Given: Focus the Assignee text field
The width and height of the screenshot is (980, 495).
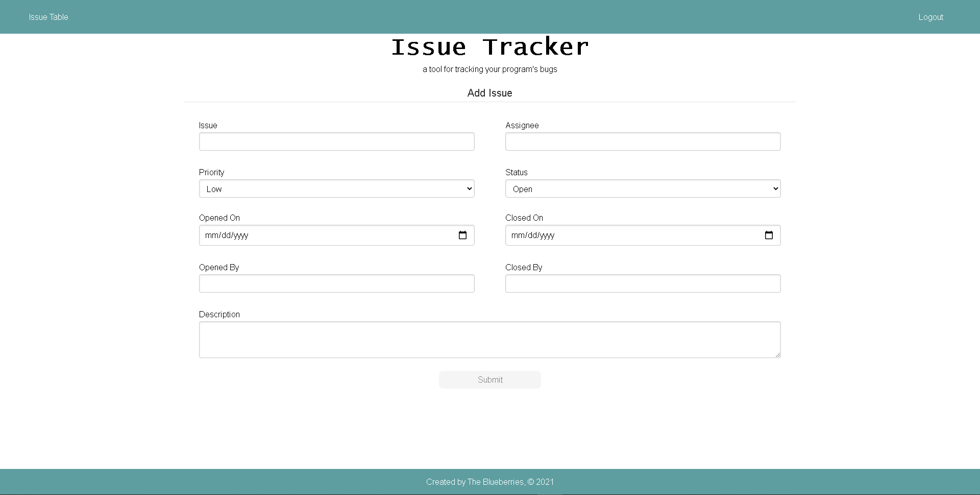Looking at the screenshot, I should pyautogui.click(x=643, y=142).
